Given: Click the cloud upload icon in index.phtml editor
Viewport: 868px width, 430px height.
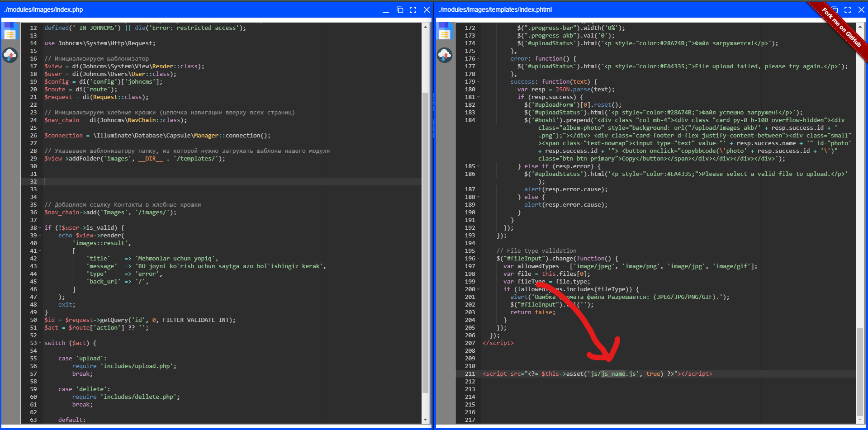Looking at the screenshot, I should click(x=445, y=55).
